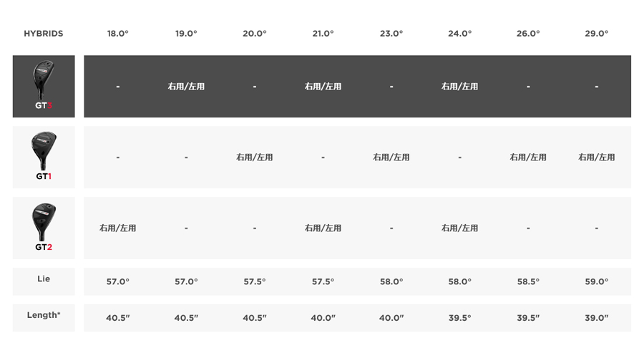This screenshot has height=358, width=644.
Task: Click the GT3 hybrid club image
Action: [x=44, y=79]
